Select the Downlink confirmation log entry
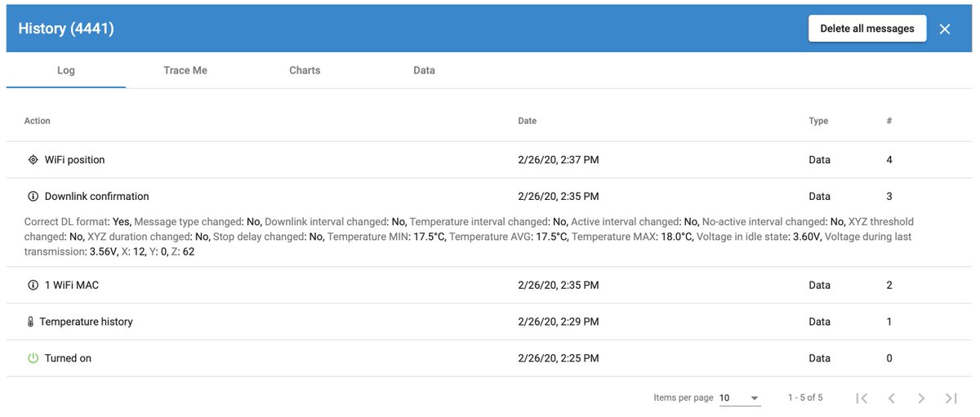Viewport: 980px width, 417px height. click(489, 197)
